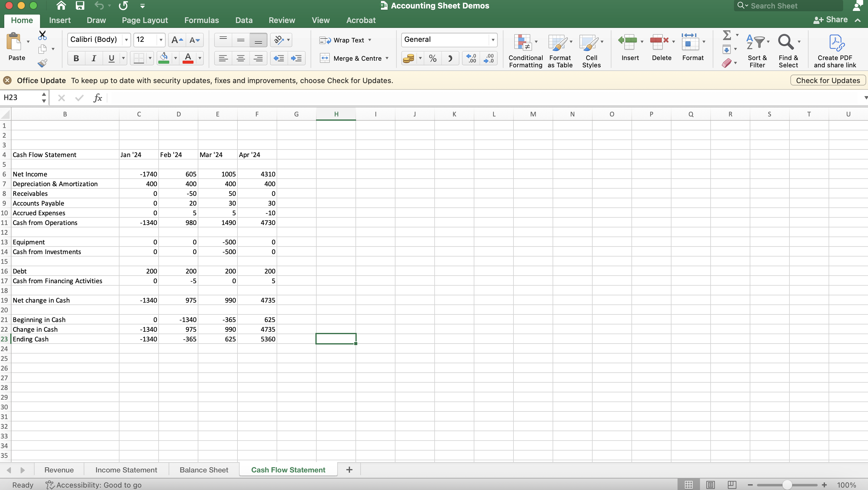Redo the last action

tap(123, 5)
